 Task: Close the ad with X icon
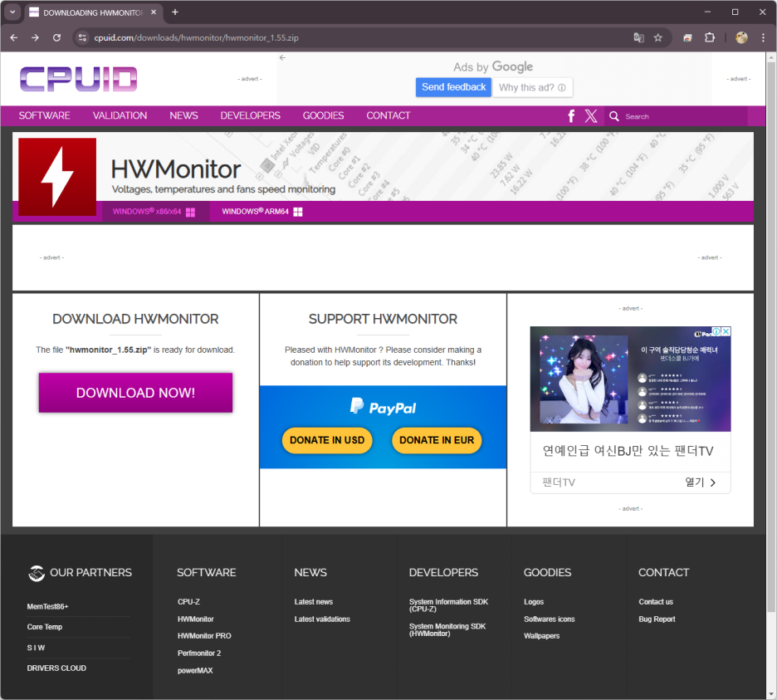click(726, 331)
